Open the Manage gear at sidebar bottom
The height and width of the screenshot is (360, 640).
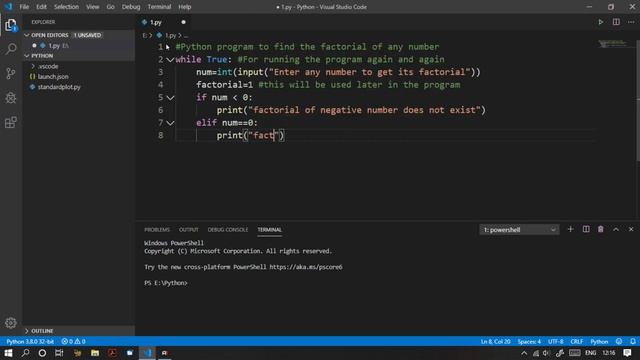(11, 323)
